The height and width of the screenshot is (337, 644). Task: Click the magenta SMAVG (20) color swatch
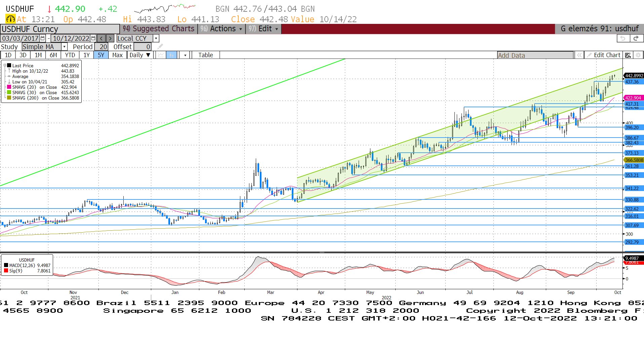(9, 87)
